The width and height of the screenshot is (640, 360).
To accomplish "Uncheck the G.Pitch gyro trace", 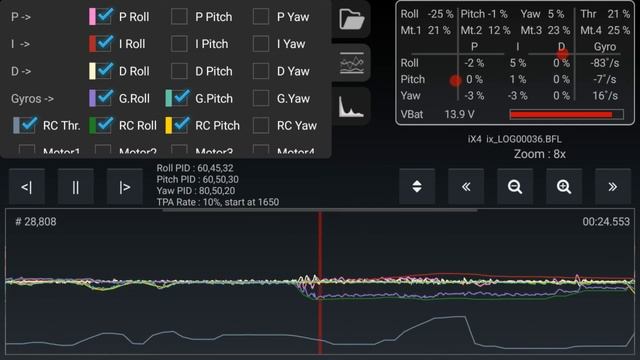I will tap(181, 98).
